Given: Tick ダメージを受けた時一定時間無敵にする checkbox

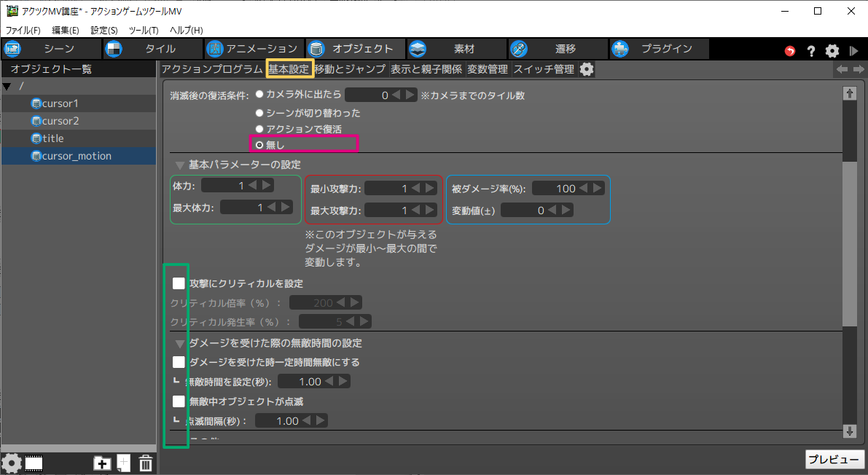Looking at the screenshot, I should (x=179, y=362).
